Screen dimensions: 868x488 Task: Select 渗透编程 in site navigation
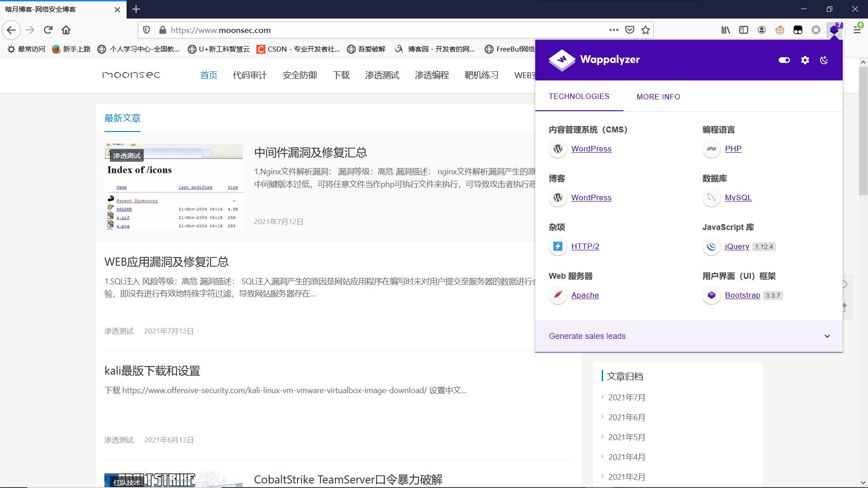click(x=432, y=75)
